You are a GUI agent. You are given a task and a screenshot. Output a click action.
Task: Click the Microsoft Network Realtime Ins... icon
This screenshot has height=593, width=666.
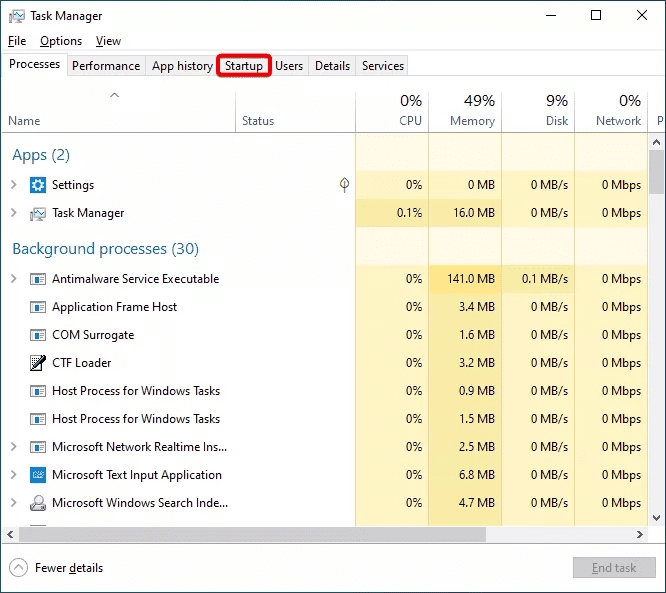[38, 447]
